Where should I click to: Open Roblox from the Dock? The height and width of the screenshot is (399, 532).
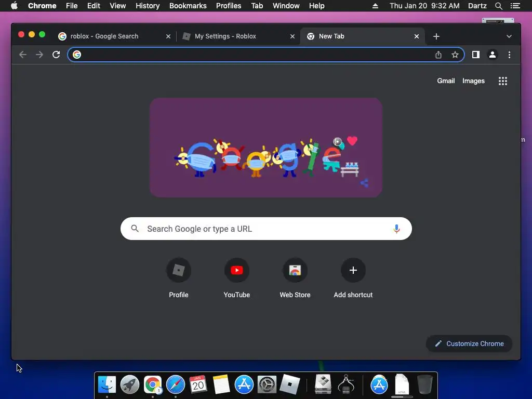pos(289,385)
